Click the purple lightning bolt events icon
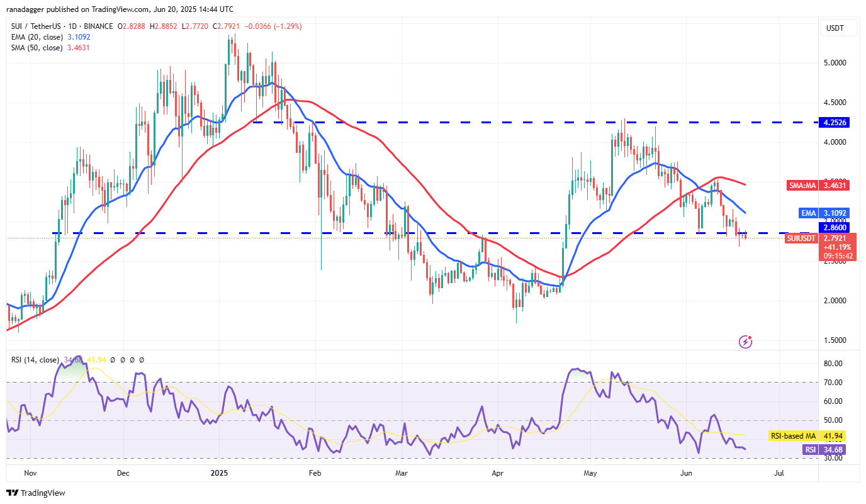Screen dimensions: 866x504 tap(746, 342)
